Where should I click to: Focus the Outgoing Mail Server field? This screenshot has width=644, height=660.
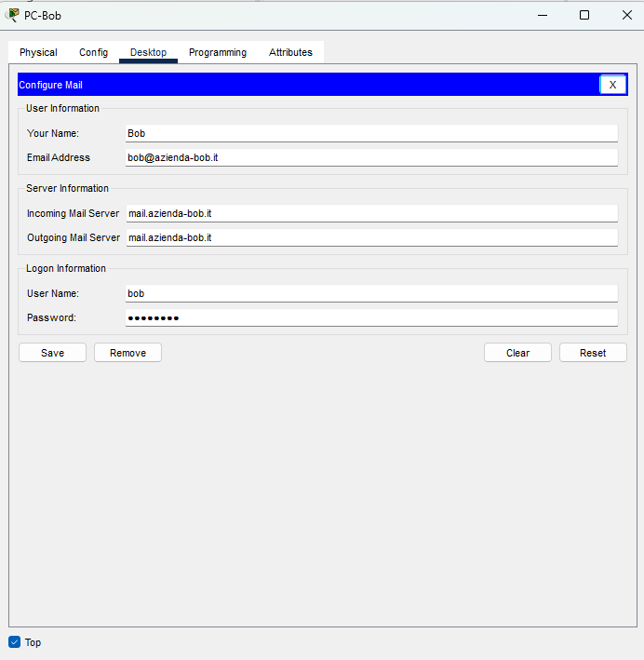coord(371,237)
